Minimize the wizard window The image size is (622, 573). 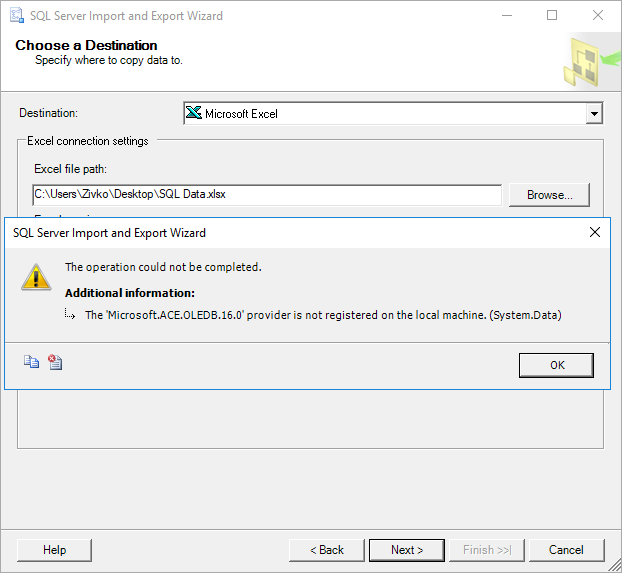coord(506,16)
